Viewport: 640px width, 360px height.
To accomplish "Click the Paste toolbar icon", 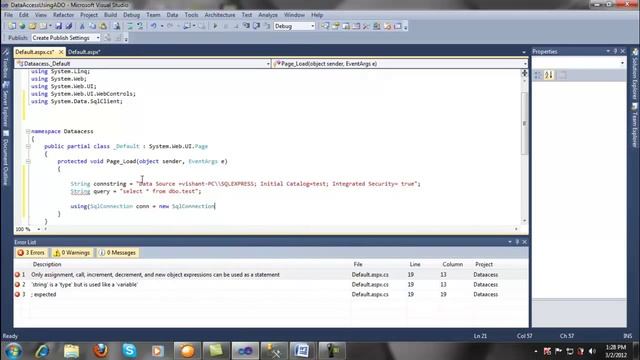I will point(103,26).
